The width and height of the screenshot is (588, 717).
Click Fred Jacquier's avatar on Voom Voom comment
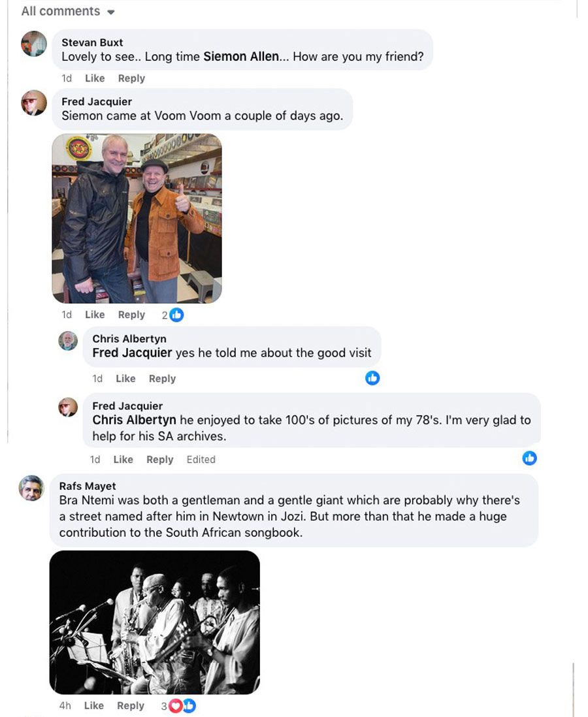[x=34, y=103]
